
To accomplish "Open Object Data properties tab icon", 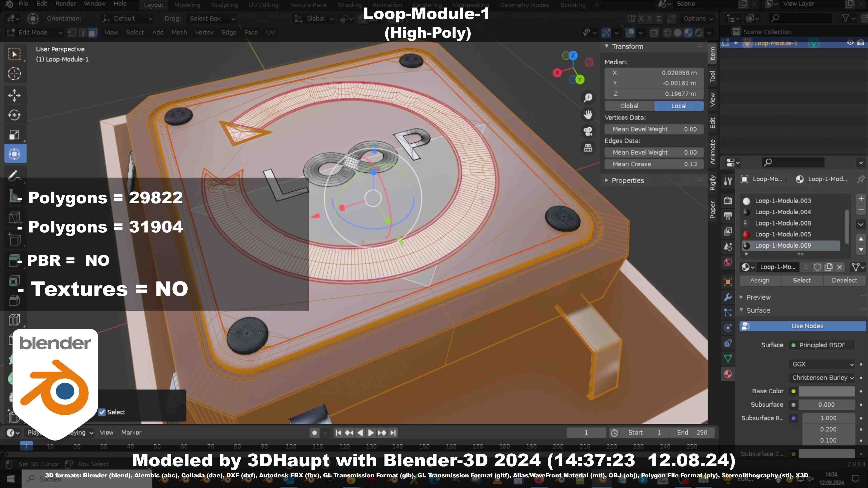I will coord(728,358).
